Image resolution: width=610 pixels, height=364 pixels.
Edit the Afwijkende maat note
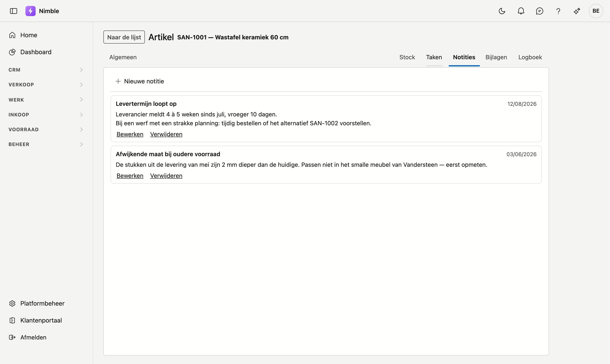point(130,176)
